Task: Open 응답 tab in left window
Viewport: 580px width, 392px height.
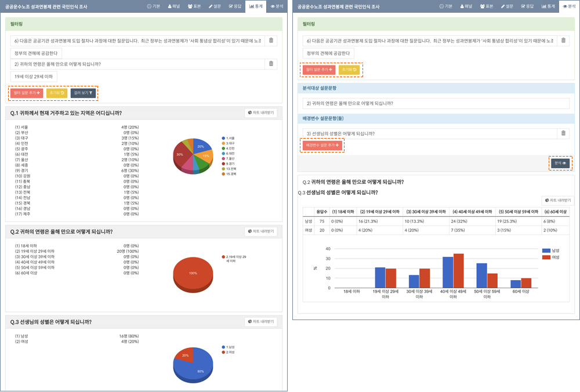Action: 235,6
